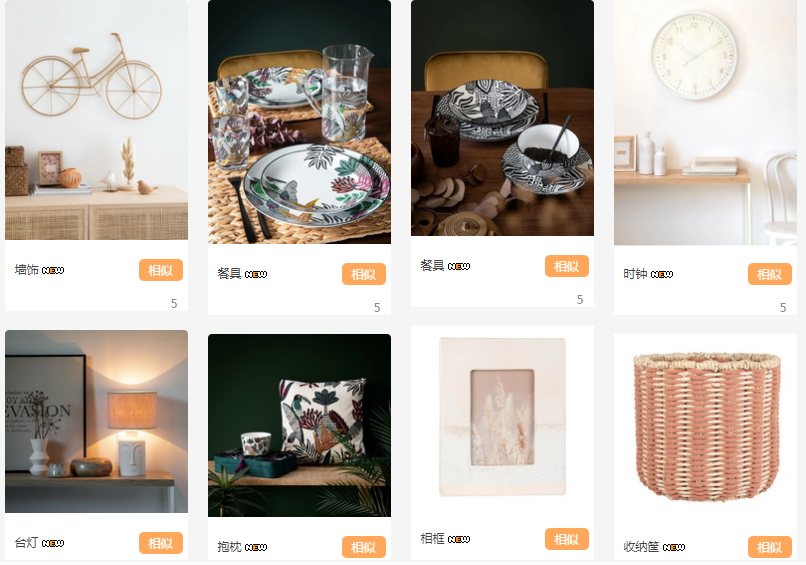Open the colorful floral tableware photo
Image resolution: width=806 pixels, height=565 pixels.
click(x=299, y=122)
